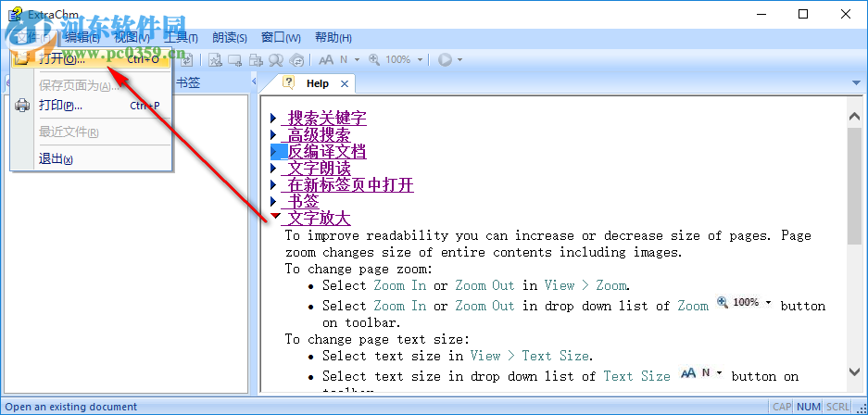Click the new tab toolbar icon

[235, 59]
